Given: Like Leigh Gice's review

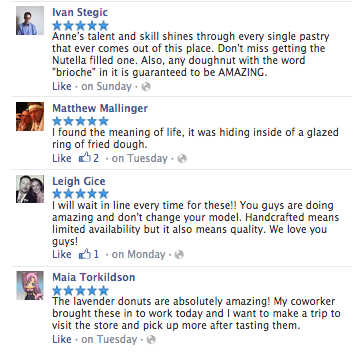Looking at the screenshot, I should point(62,254).
